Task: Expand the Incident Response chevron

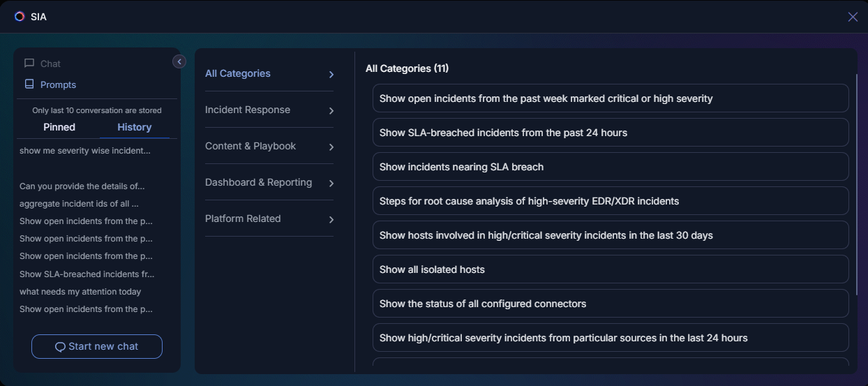Action: coord(331,111)
